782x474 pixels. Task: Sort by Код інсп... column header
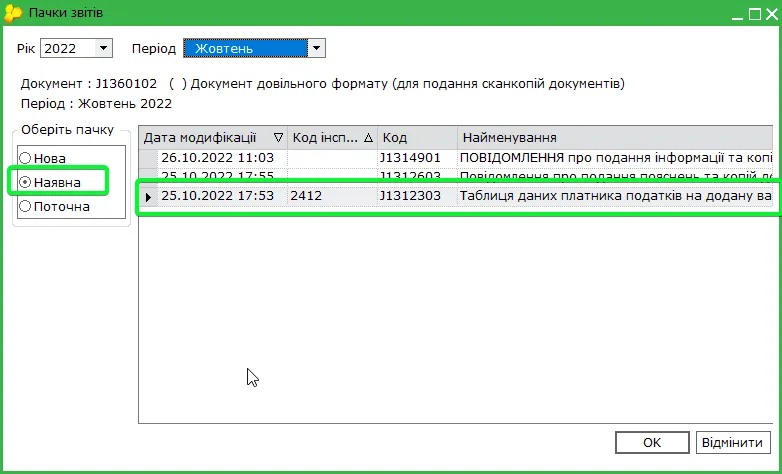pyautogui.click(x=332, y=138)
